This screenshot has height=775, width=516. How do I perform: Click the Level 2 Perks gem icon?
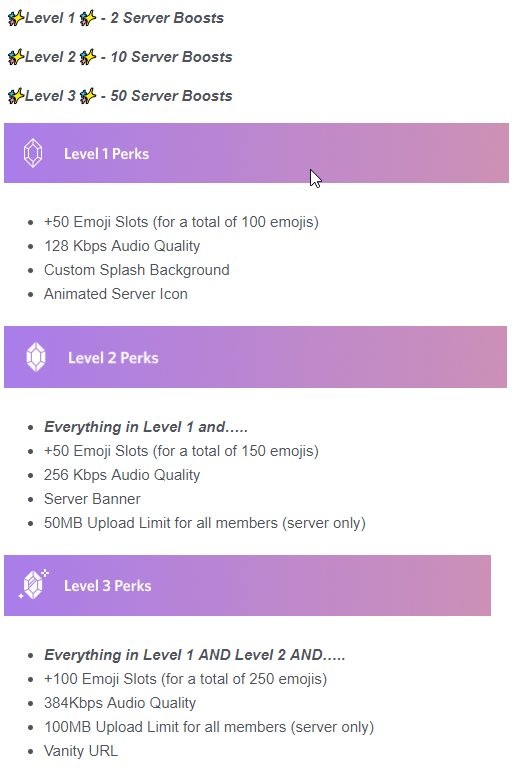pos(36,357)
